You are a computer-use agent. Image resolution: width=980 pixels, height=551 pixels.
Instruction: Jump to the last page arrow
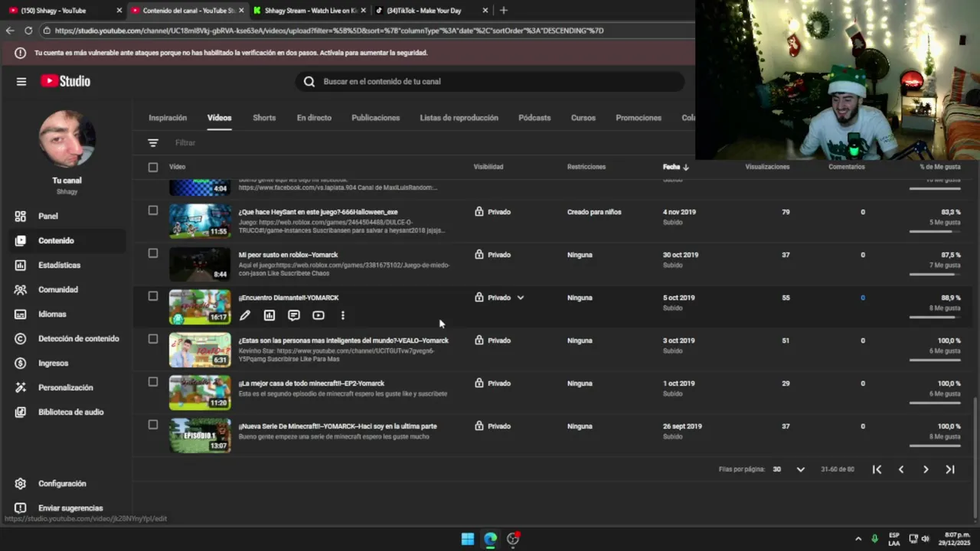[x=950, y=469]
